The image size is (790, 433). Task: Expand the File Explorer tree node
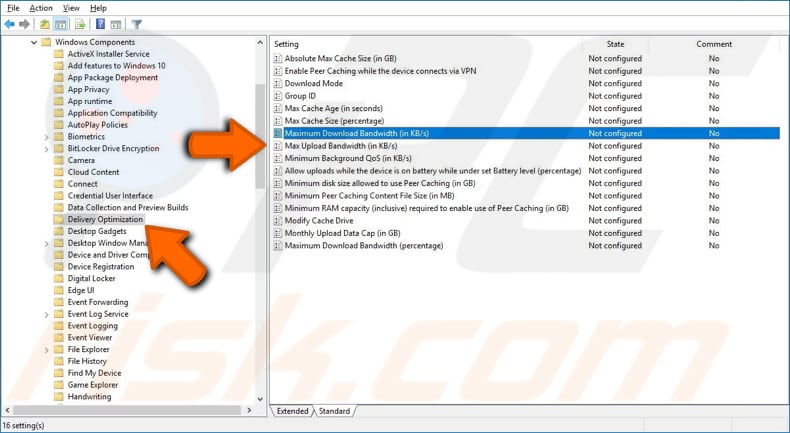click(46, 350)
